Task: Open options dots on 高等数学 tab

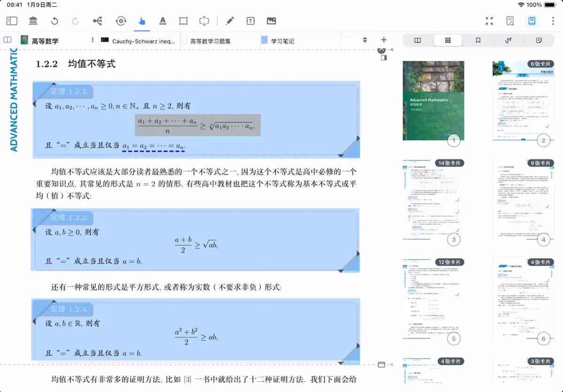Action: [x=92, y=40]
